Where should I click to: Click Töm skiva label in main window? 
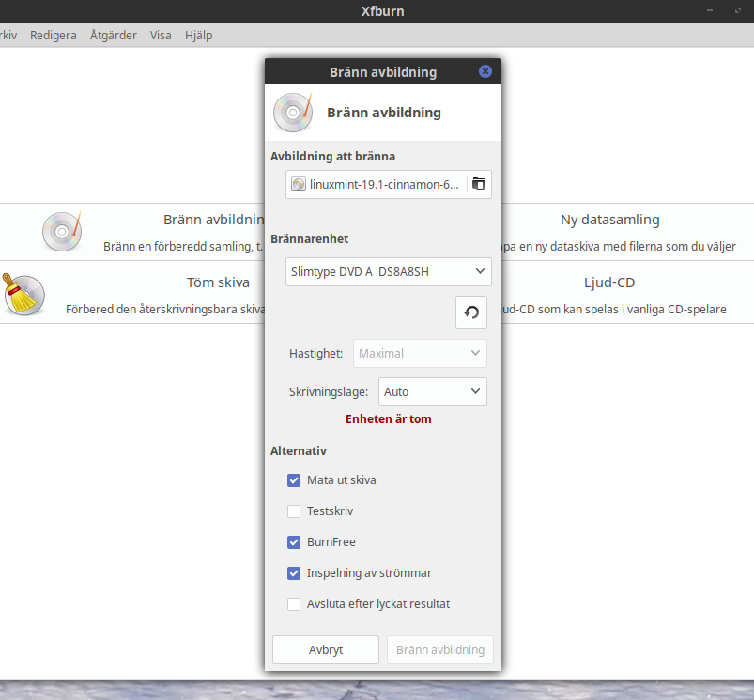click(x=219, y=282)
